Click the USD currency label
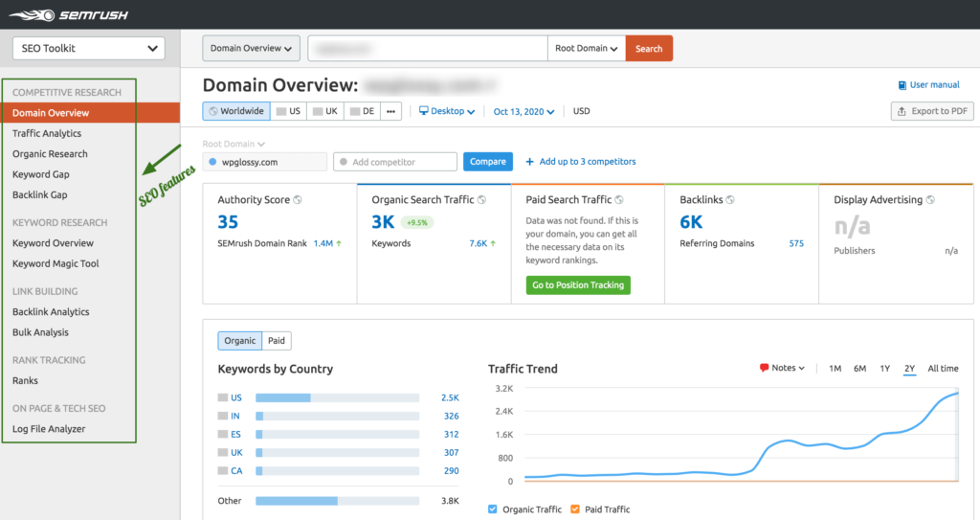The image size is (980, 520). point(581,111)
